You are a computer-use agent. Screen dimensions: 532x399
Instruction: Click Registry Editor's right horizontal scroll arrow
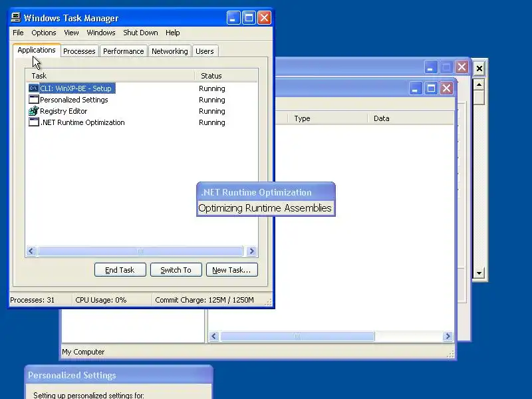[448, 336]
